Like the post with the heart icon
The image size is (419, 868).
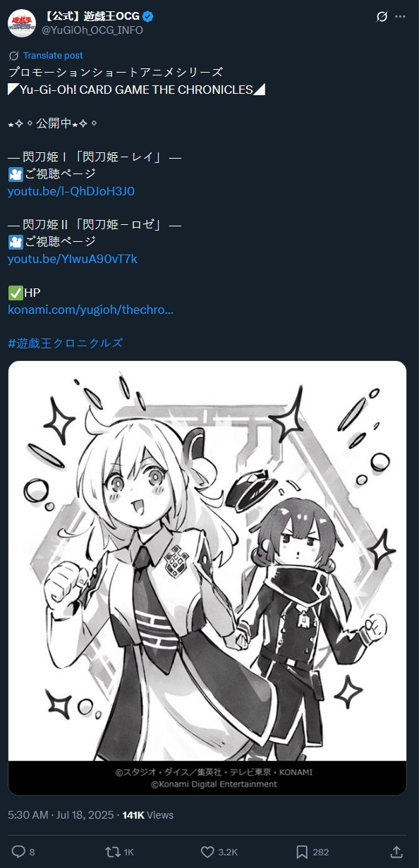[x=207, y=852]
